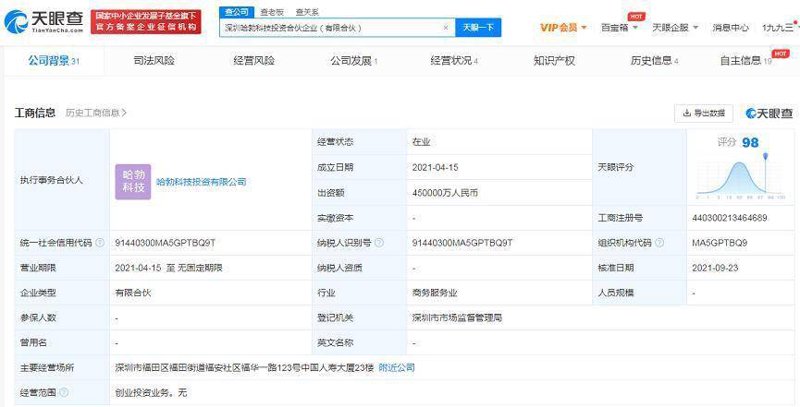Screen dimensions: 800x407
Task: Click the score distribution chart
Action: tap(741, 176)
